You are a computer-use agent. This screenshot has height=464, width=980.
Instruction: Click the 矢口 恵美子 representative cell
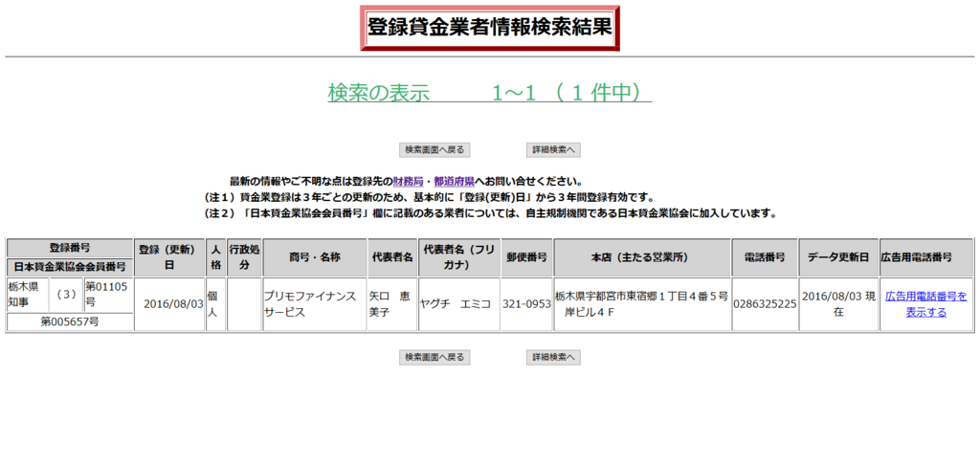click(392, 304)
